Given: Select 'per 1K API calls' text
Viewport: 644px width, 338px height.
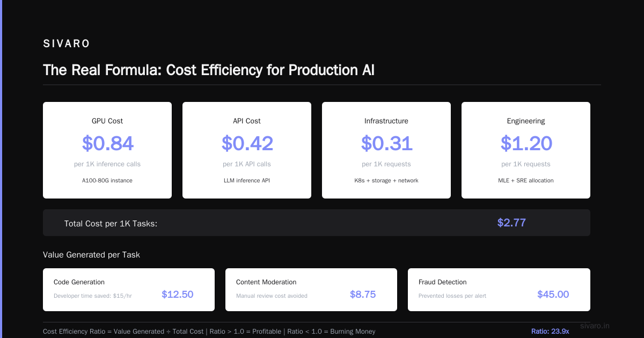Looking at the screenshot, I should [247, 164].
